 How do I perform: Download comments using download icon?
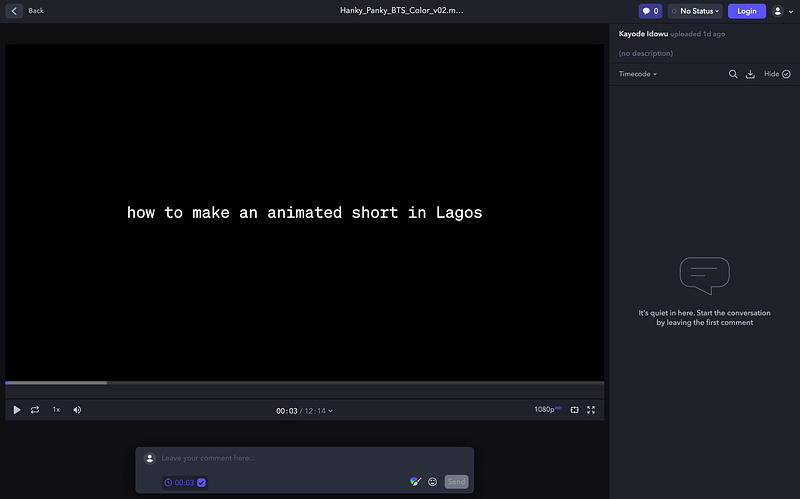tap(750, 74)
